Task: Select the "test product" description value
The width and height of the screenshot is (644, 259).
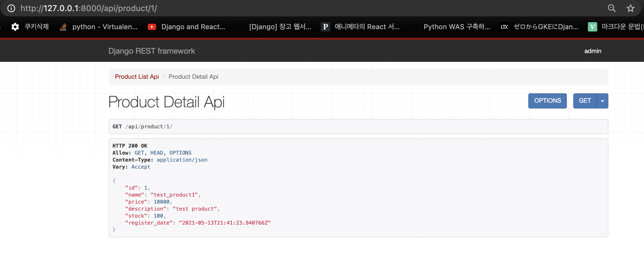Action: click(x=195, y=209)
